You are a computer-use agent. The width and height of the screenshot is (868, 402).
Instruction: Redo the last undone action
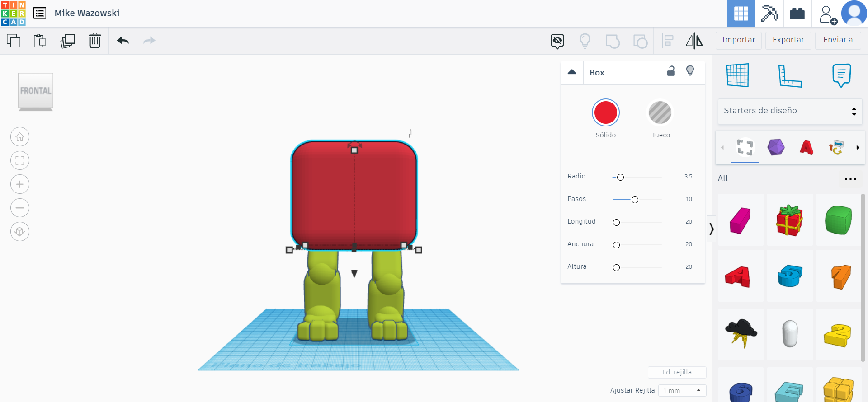(149, 41)
